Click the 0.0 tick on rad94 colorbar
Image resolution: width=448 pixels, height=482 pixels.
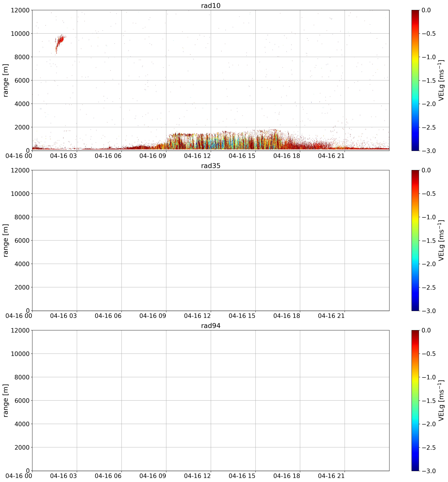click(x=426, y=330)
